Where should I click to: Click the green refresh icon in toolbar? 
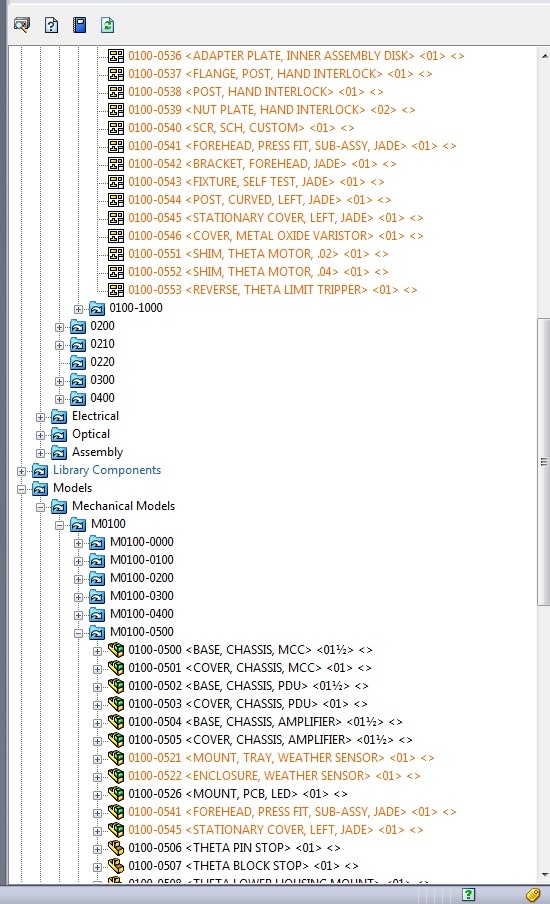pyautogui.click(x=107, y=25)
